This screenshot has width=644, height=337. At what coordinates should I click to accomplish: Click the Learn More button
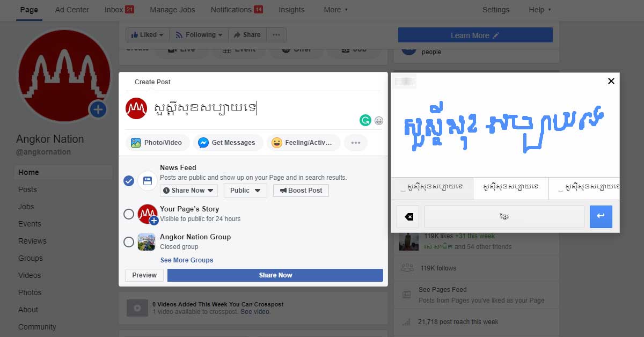coord(475,35)
